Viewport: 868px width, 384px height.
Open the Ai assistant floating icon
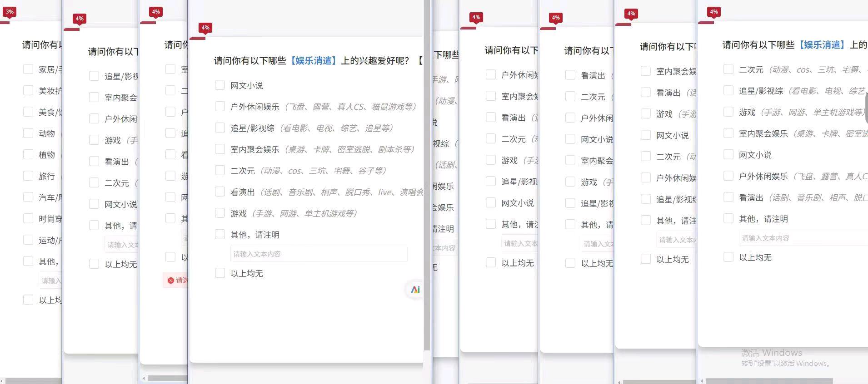415,290
